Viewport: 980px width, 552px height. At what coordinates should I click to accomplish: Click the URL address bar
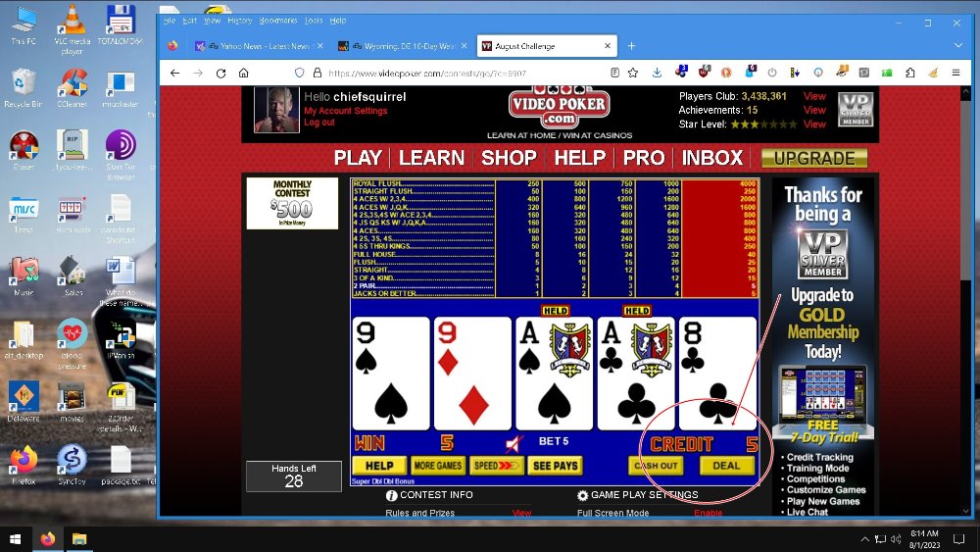coord(461,73)
